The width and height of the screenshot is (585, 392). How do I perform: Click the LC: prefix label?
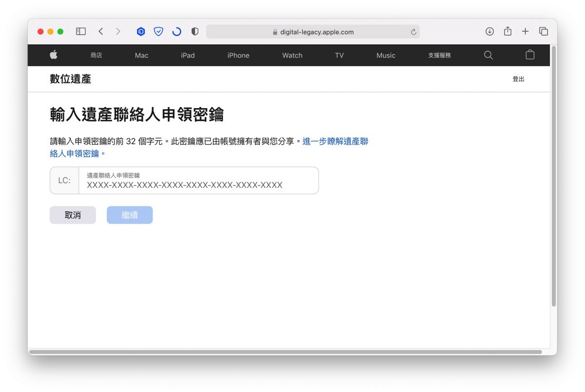tap(64, 181)
